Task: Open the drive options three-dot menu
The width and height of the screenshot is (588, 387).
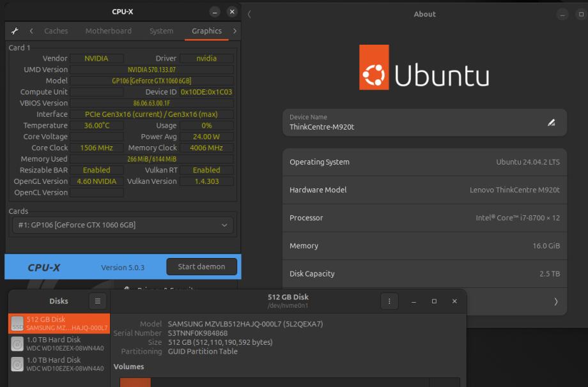Action: [390, 301]
